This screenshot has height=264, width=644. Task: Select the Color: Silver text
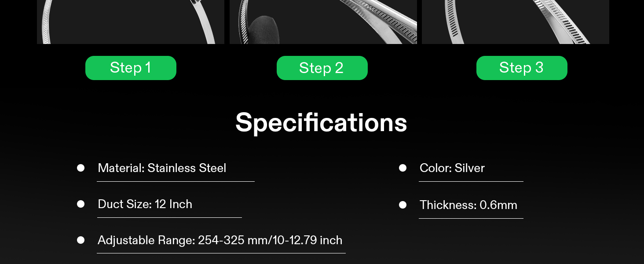pos(452,168)
